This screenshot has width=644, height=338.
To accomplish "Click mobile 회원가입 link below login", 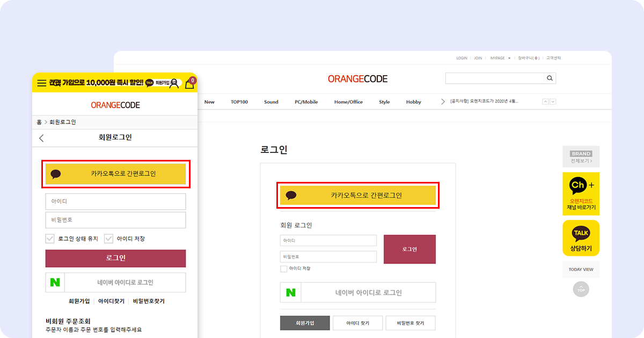I will pyautogui.click(x=79, y=302).
